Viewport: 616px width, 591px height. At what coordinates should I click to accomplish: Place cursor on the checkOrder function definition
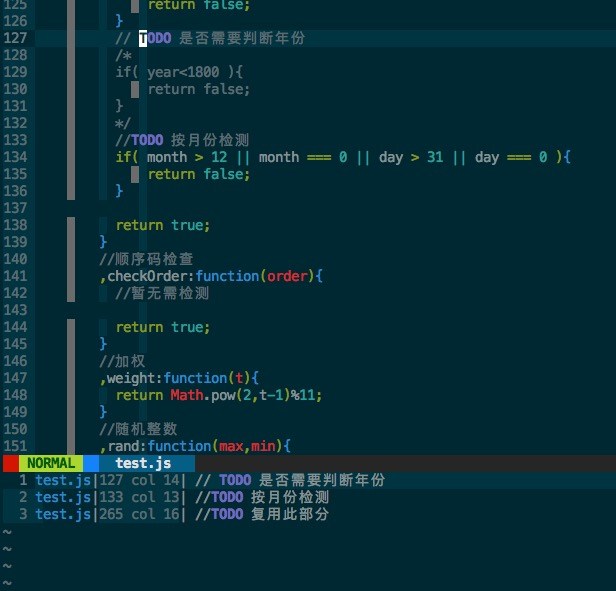pos(211,276)
